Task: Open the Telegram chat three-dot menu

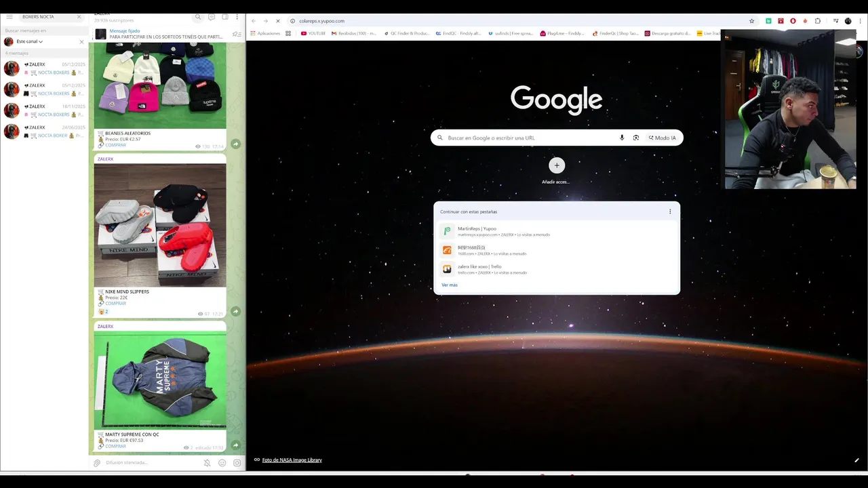Action: (x=237, y=17)
